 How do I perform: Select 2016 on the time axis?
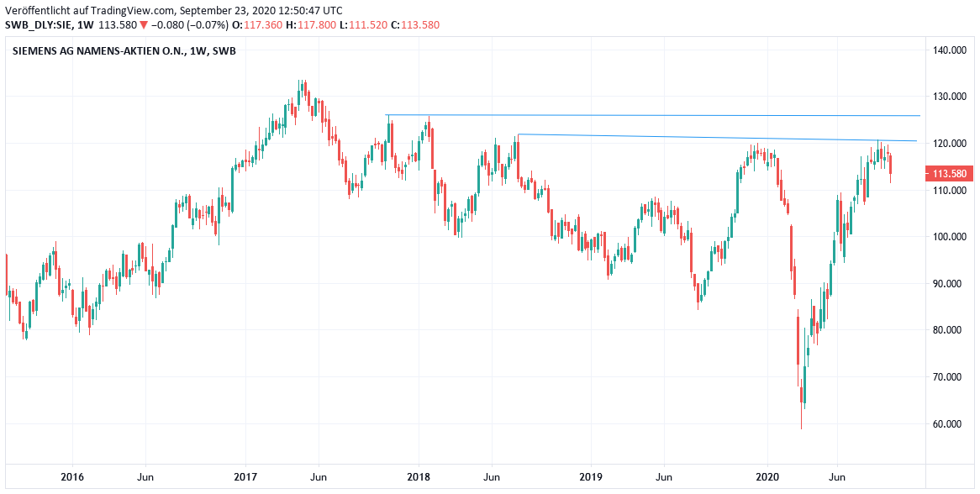pos(72,477)
